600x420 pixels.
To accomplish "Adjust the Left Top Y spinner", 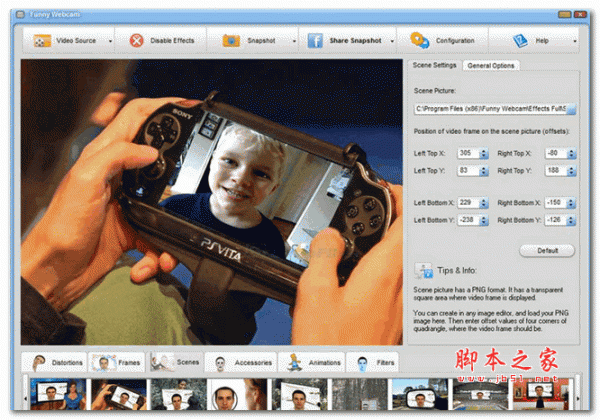I will (484, 171).
